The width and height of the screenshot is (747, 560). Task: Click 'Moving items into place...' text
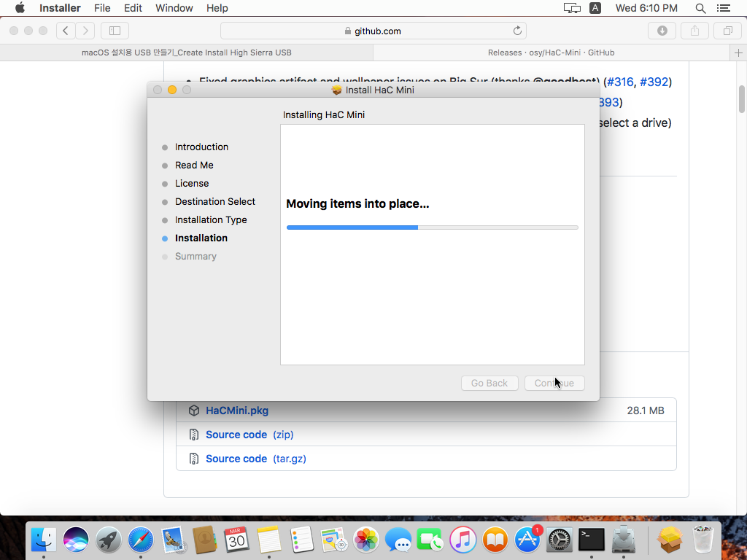pos(357,204)
